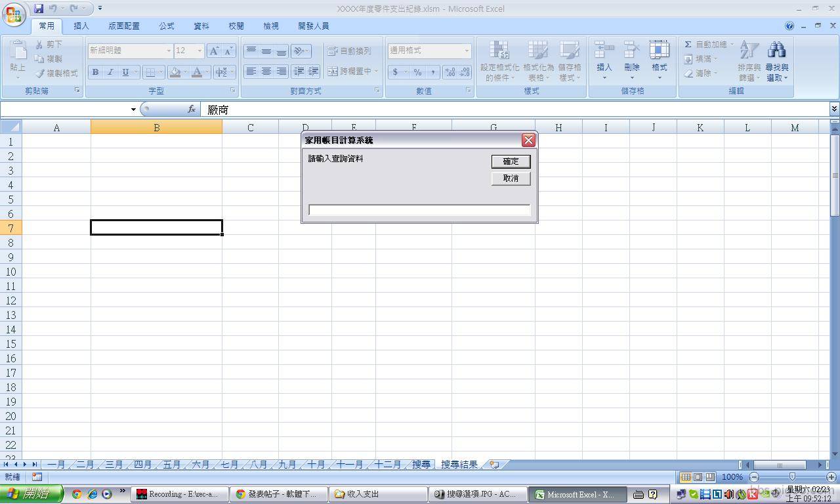The image size is (840, 504).
Task: Open 尋找與選取 find and select
Action: (x=776, y=61)
